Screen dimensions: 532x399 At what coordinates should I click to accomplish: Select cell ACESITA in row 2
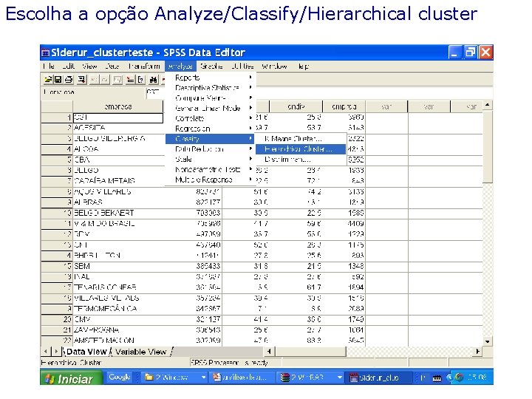(x=118, y=128)
